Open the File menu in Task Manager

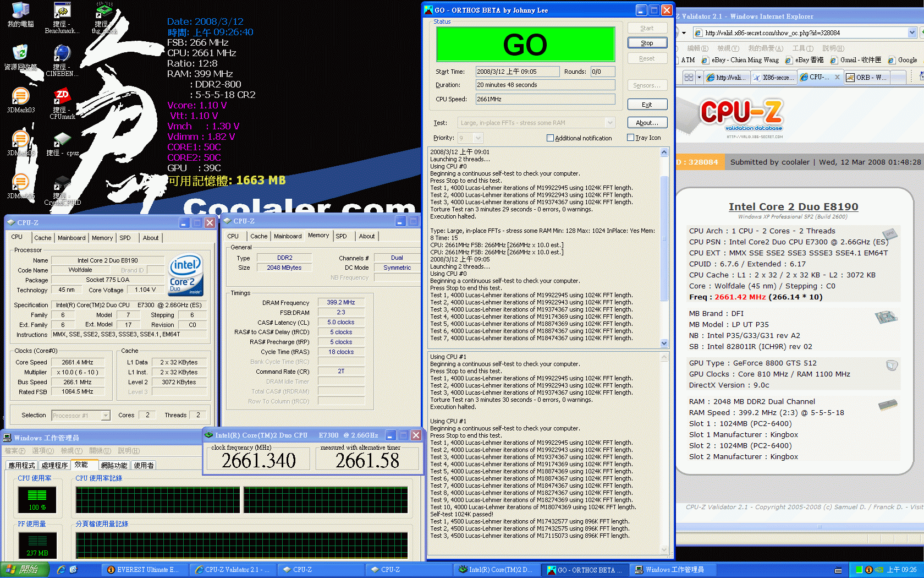point(15,451)
